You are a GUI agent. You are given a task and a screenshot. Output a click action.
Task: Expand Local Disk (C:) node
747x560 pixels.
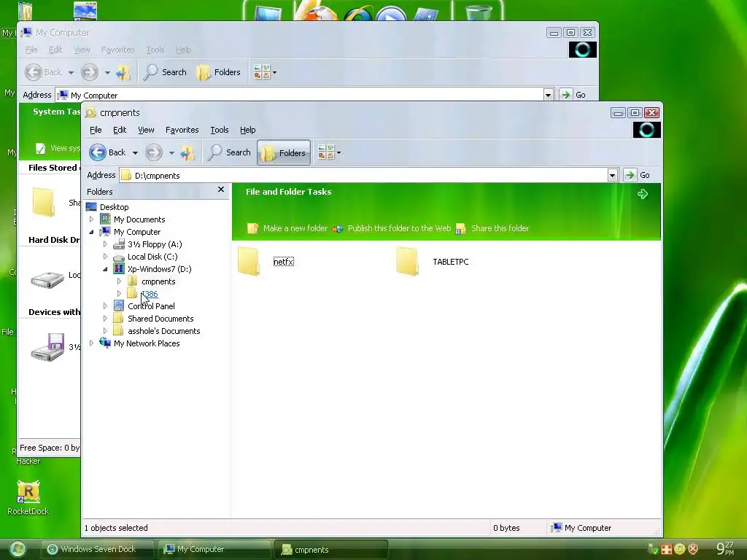click(x=105, y=257)
